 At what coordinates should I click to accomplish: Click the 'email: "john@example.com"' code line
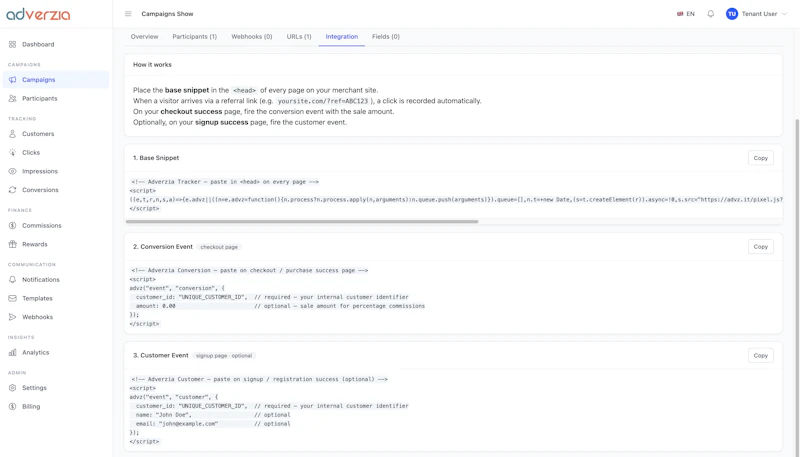tap(177, 424)
